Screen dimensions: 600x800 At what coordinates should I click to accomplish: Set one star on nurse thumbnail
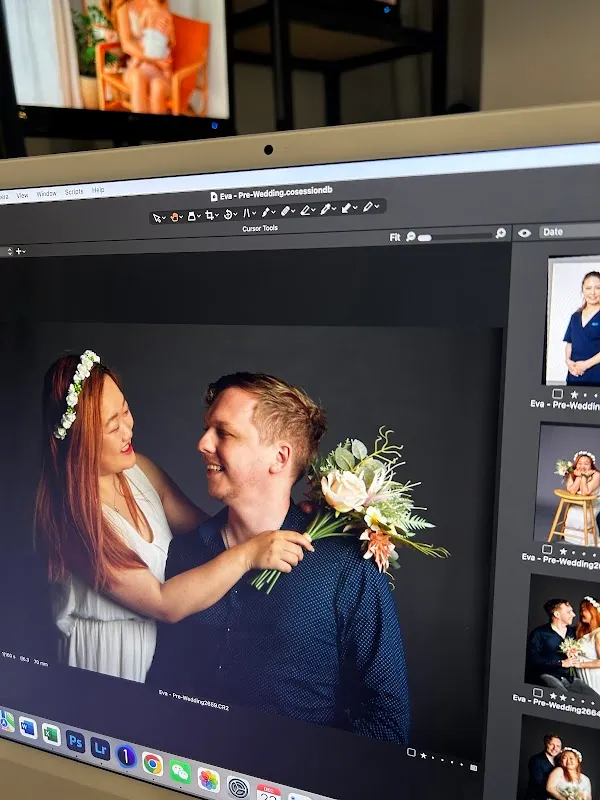(574, 394)
